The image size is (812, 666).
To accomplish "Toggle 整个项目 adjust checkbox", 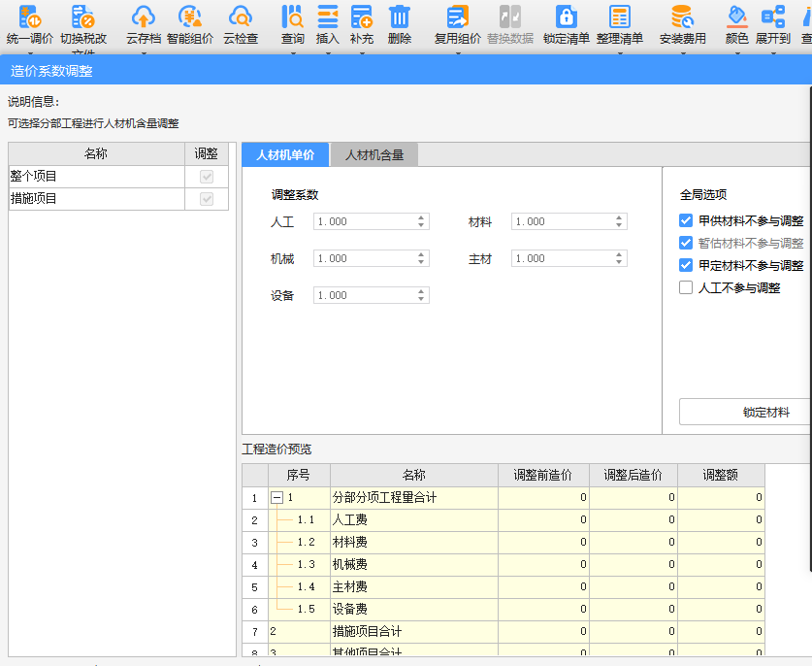I will [x=207, y=177].
